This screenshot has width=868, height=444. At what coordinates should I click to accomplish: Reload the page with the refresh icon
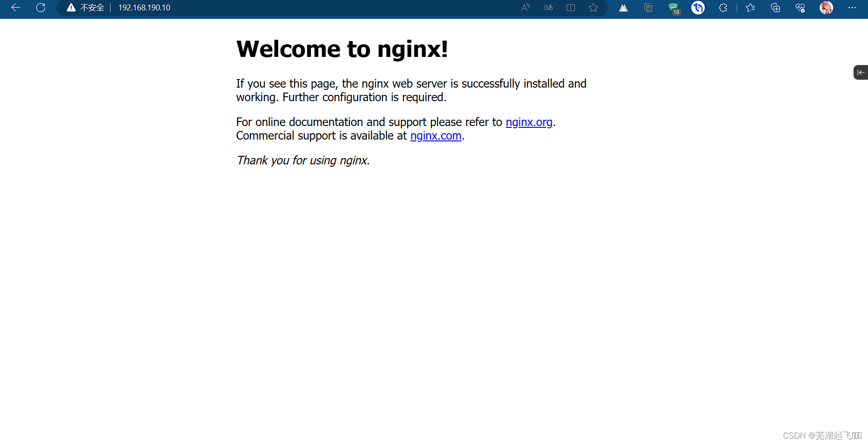coord(41,8)
